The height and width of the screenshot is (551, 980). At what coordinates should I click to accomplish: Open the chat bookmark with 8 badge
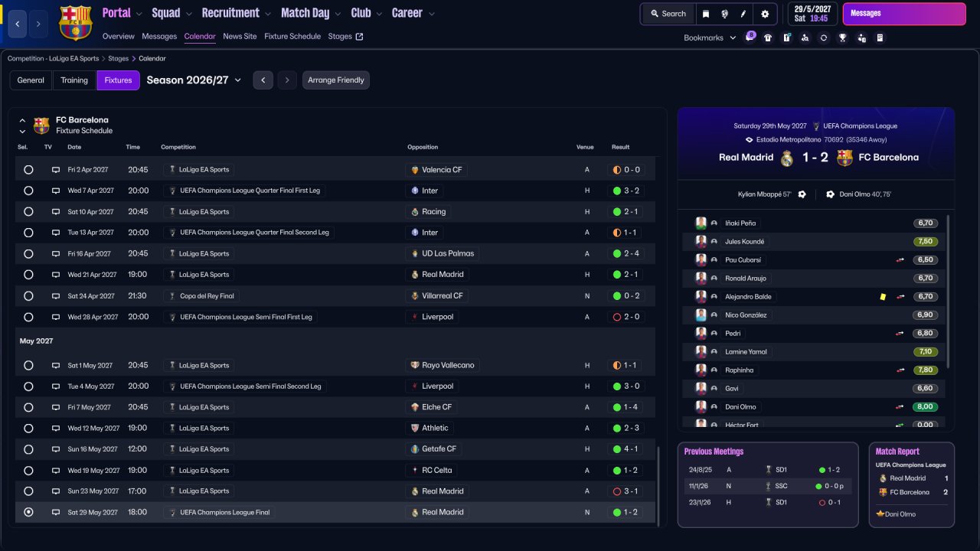pyautogui.click(x=750, y=37)
